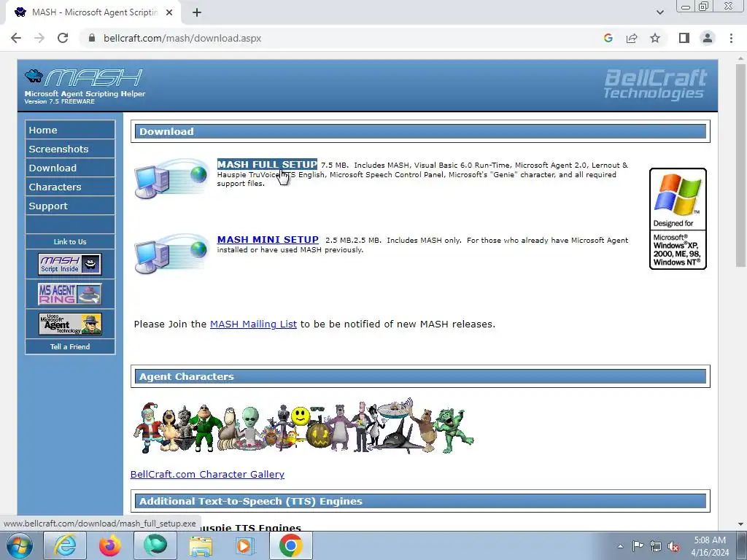Open Support in the sidebar menu
The height and width of the screenshot is (560, 747).
(70, 206)
